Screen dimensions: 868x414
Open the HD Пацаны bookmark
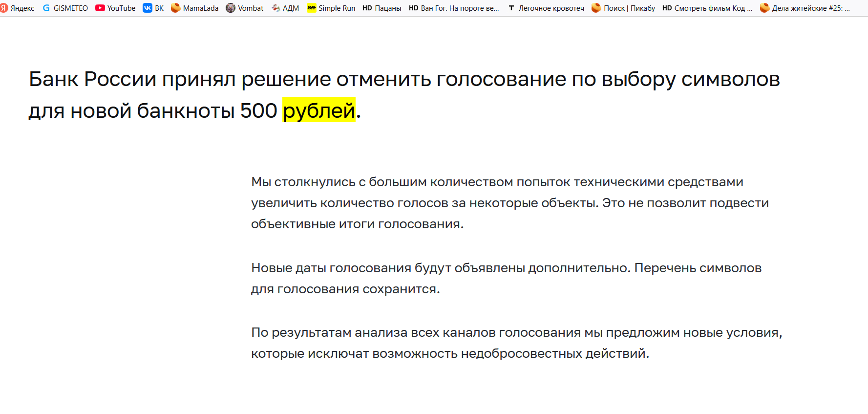pyautogui.click(x=382, y=8)
